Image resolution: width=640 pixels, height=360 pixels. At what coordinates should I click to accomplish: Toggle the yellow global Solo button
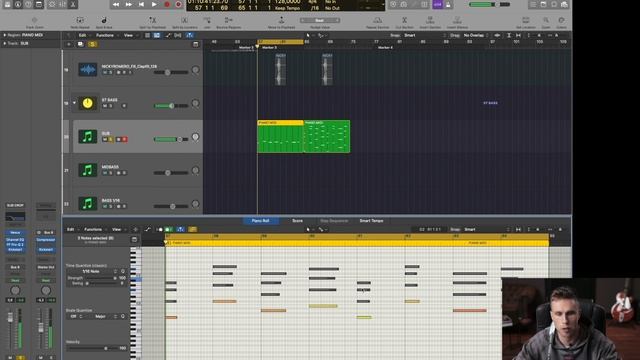tap(93, 44)
